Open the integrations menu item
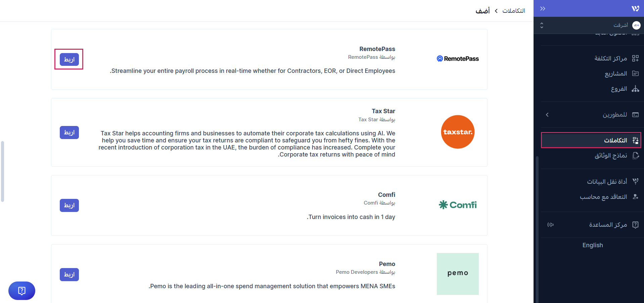644x303 pixels. tap(615, 140)
